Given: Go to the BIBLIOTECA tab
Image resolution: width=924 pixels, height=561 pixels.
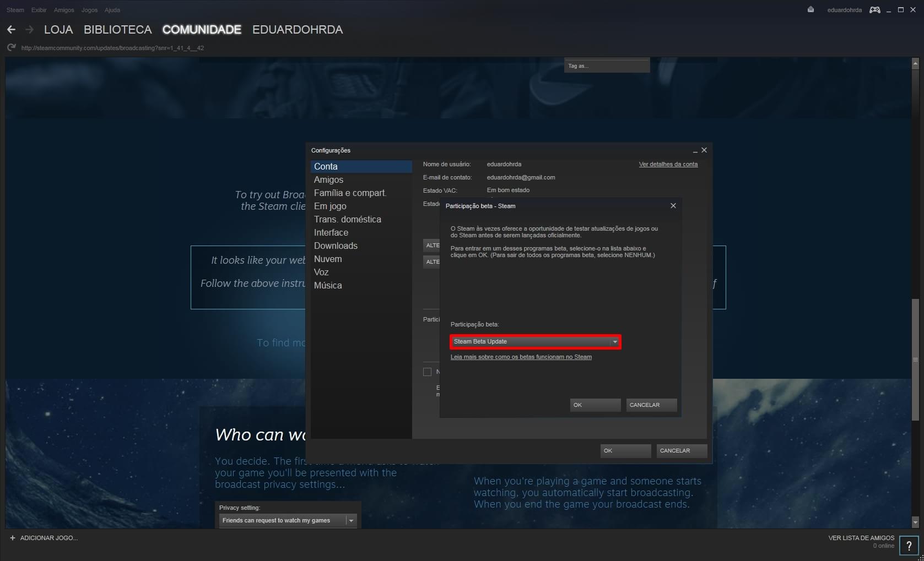Looking at the screenshot, I should 118,30.
